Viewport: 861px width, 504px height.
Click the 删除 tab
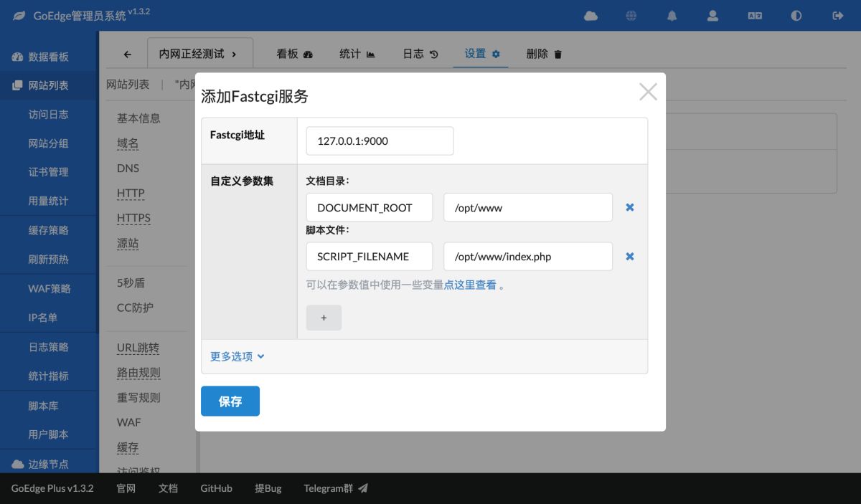coord(545,54)
